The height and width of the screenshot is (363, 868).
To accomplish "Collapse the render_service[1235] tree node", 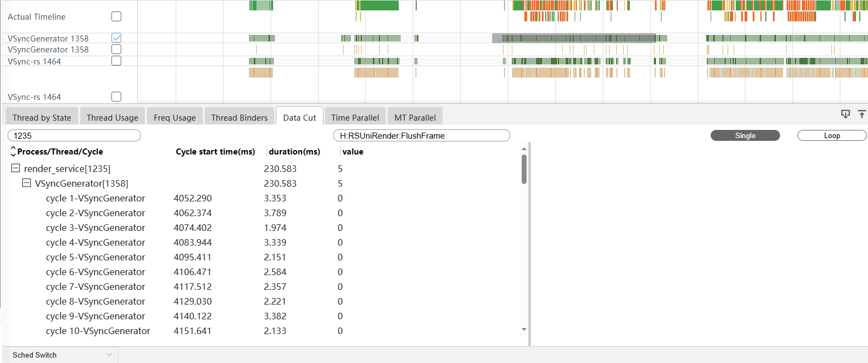I will click(16, 168).
